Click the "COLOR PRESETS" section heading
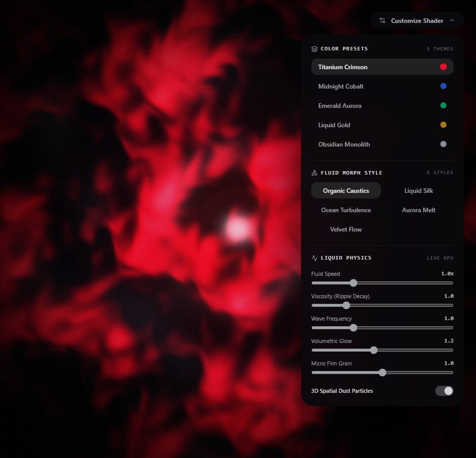This screenshot has height=458, width=476. (344, 48)
